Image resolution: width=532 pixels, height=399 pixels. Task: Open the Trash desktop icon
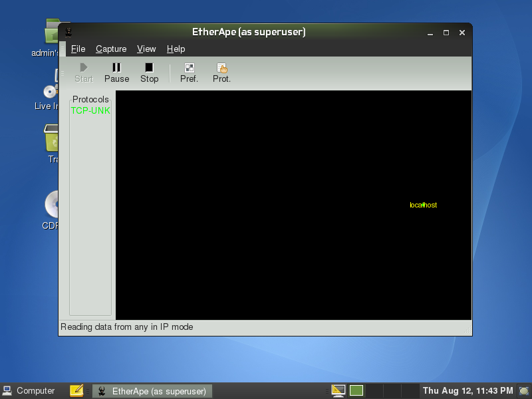(51, 138)
